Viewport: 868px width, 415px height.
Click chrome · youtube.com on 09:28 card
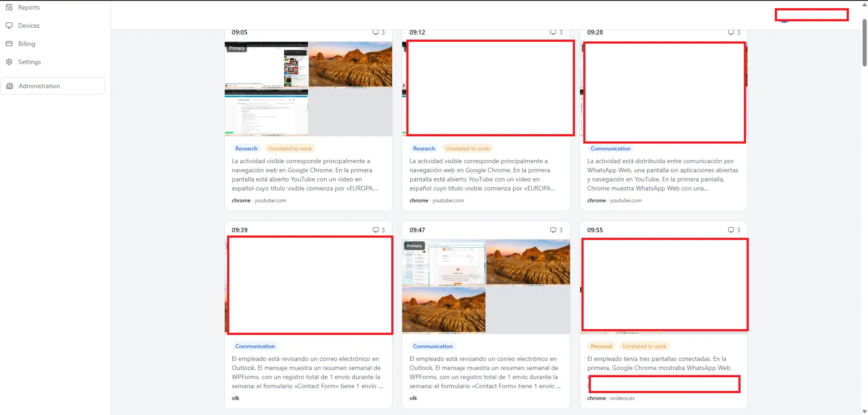614,200
